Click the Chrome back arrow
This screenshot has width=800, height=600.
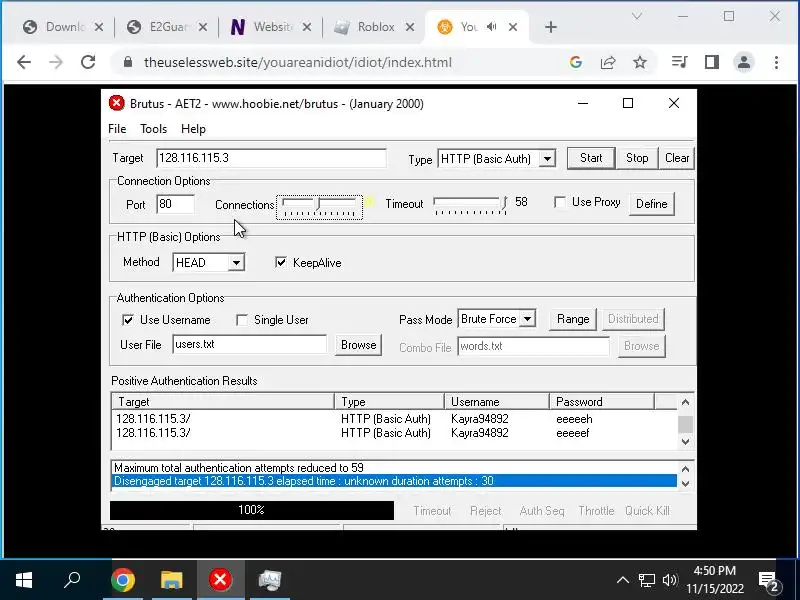pyautogui.click(x=24, y=62)
